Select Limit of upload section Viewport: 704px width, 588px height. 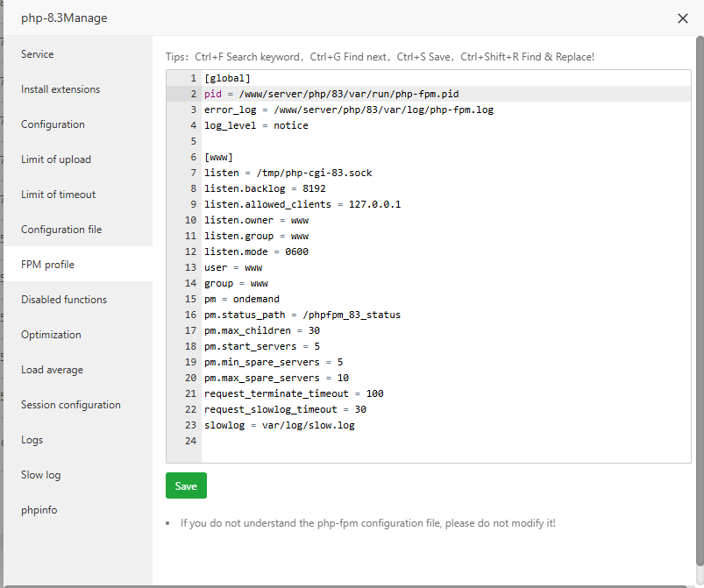click(x=56, y=159)
